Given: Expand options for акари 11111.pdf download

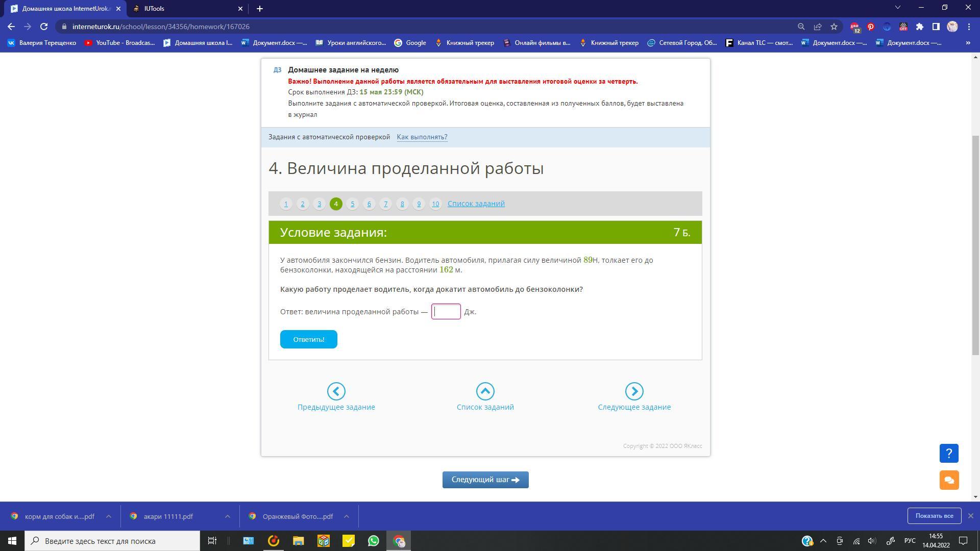Looking at the screenshot, I should pyautogui.click(x=227, y=516).
